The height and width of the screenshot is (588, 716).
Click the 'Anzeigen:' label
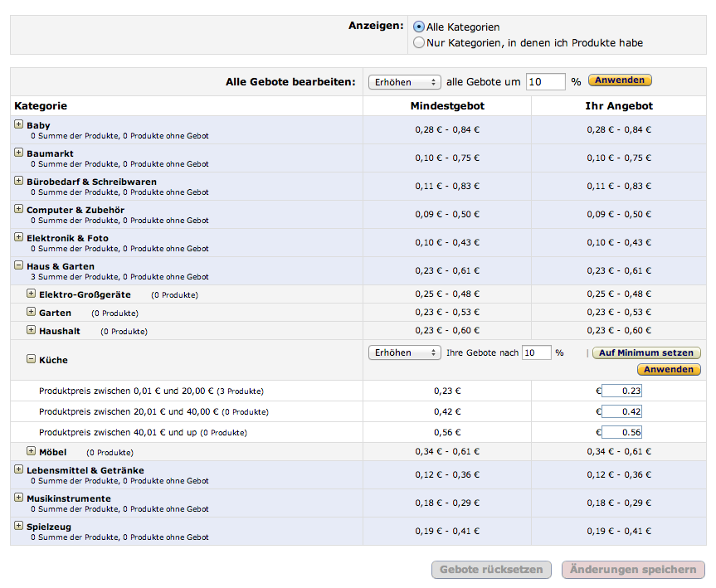pos(377,26)
